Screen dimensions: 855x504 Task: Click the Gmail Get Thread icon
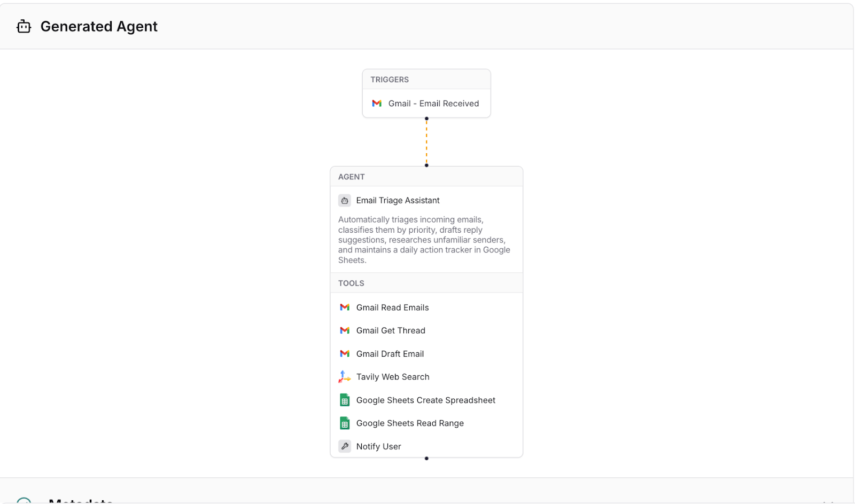pyautogui.click(x=345, y=330)
